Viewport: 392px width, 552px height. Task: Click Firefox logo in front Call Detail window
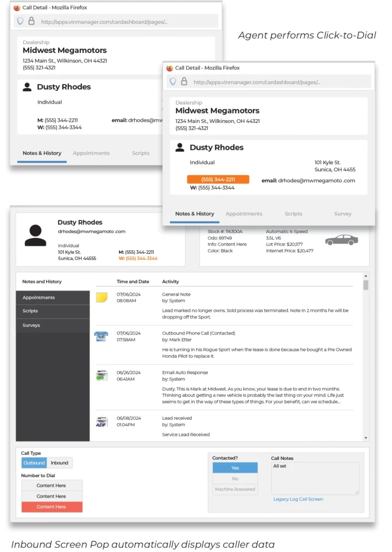pos(169,68)
